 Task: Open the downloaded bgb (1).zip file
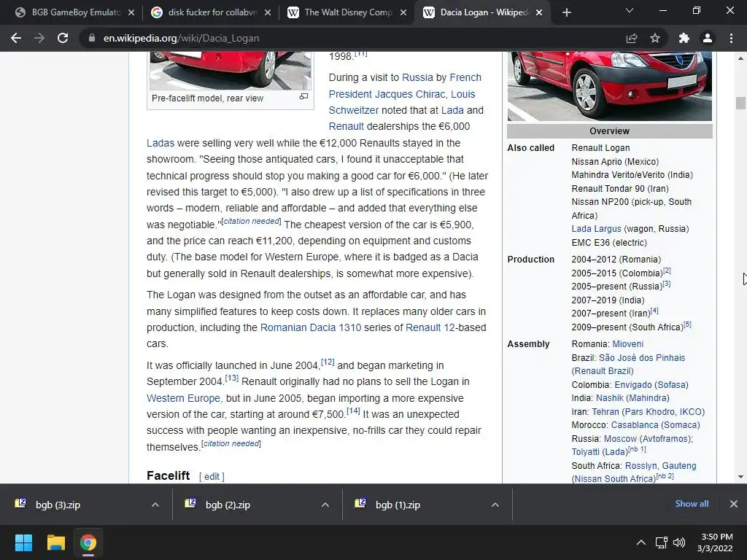398,505
